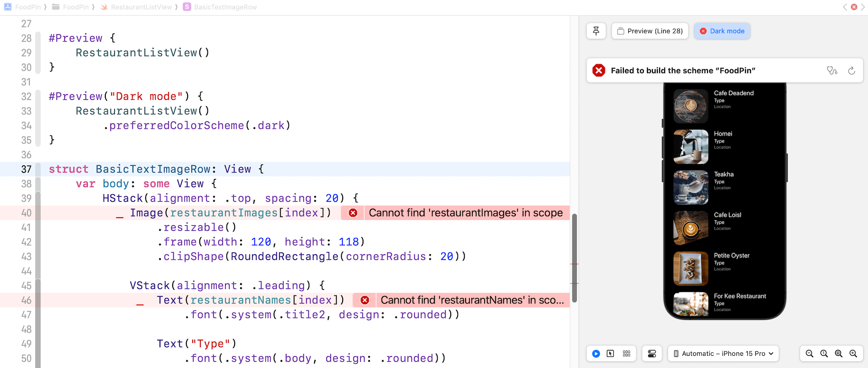
Task: Select the Preview (Line 28) tab
Action: pos(650,31)
